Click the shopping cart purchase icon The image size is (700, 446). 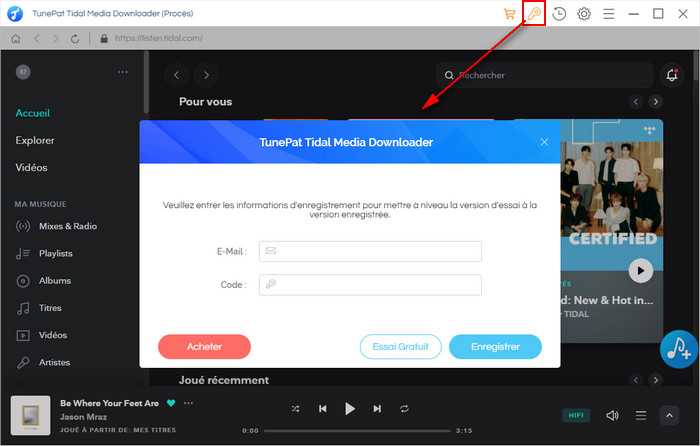510,14
